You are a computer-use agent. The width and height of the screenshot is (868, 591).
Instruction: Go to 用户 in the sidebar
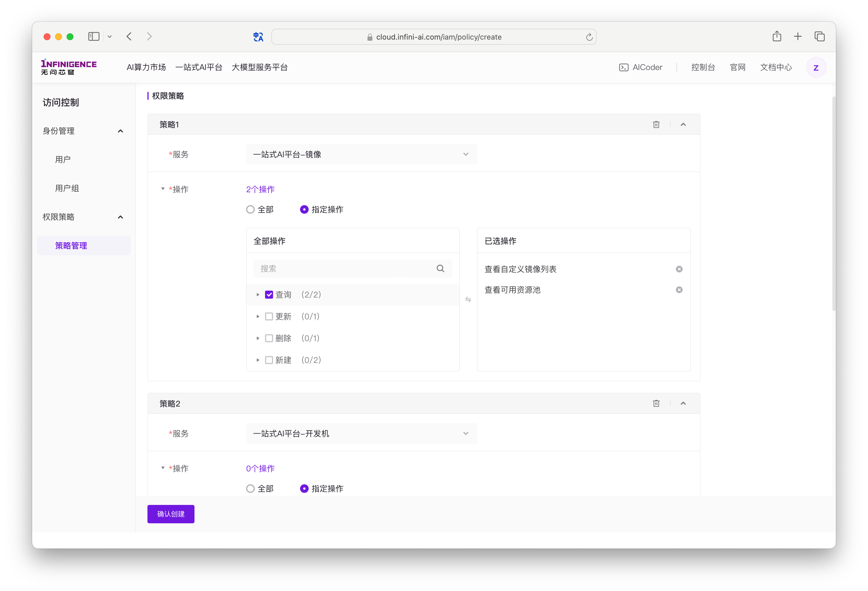click(63, 160)
